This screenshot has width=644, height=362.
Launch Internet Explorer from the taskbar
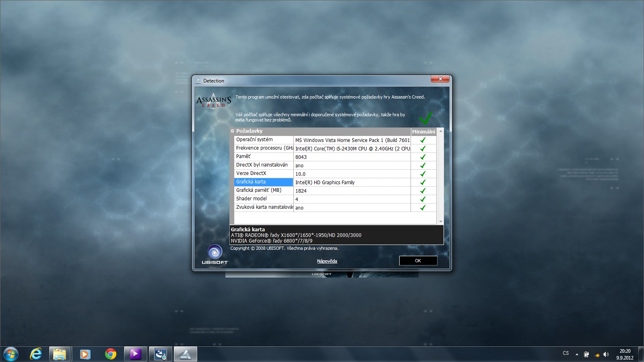(x=36, y=354)
